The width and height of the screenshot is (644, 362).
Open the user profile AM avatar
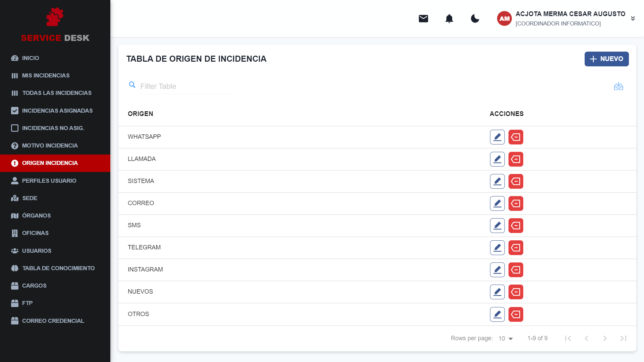(504, 18)
